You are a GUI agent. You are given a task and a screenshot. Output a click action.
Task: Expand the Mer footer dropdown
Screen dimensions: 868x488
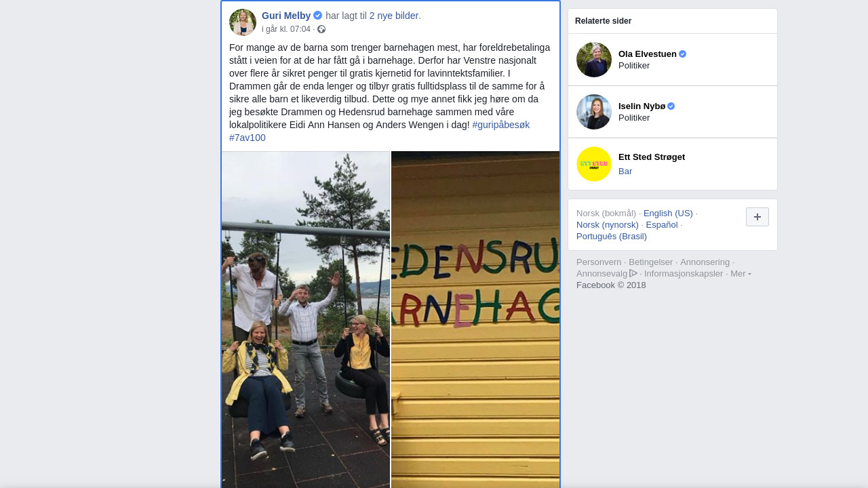pyautogui.click(x=741, y=273)
